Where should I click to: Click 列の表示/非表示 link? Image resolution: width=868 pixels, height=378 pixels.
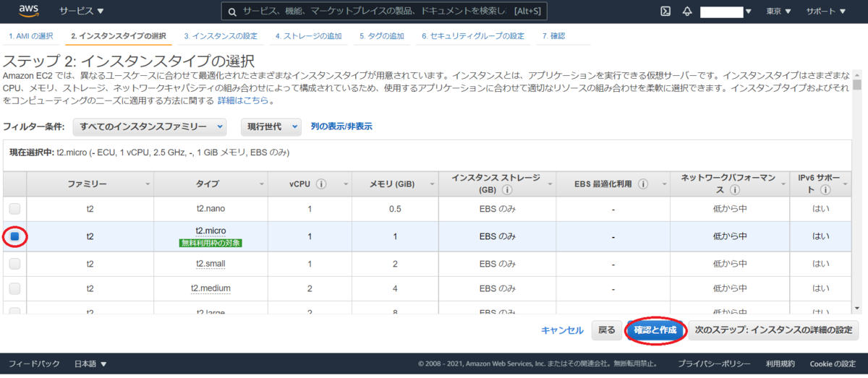341,126
